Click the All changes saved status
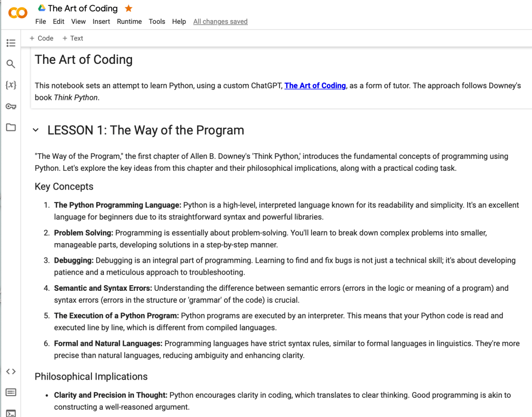This screenshot has width=532, height=417. tap(220, 21)
